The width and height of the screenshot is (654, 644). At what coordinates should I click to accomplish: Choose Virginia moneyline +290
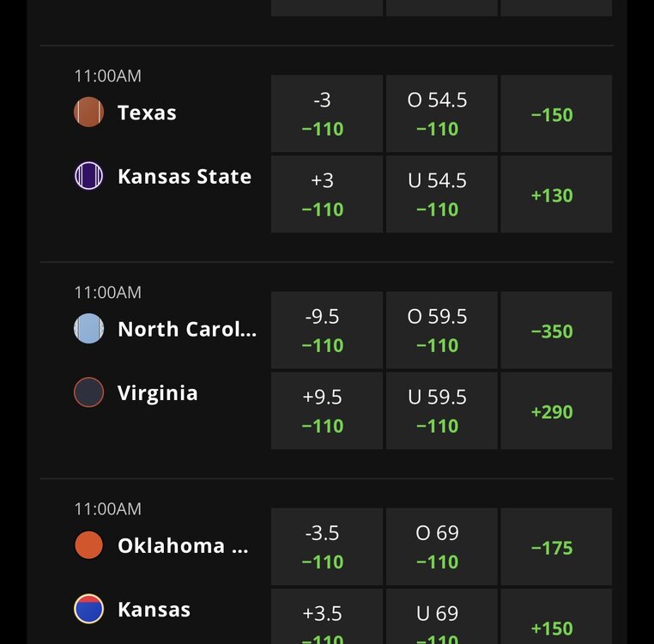556,410
